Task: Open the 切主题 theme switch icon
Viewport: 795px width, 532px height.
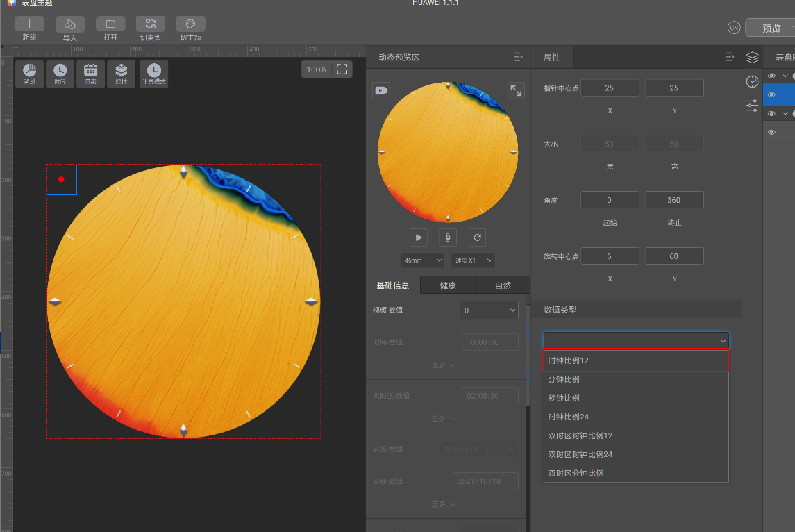Action: 190,24
